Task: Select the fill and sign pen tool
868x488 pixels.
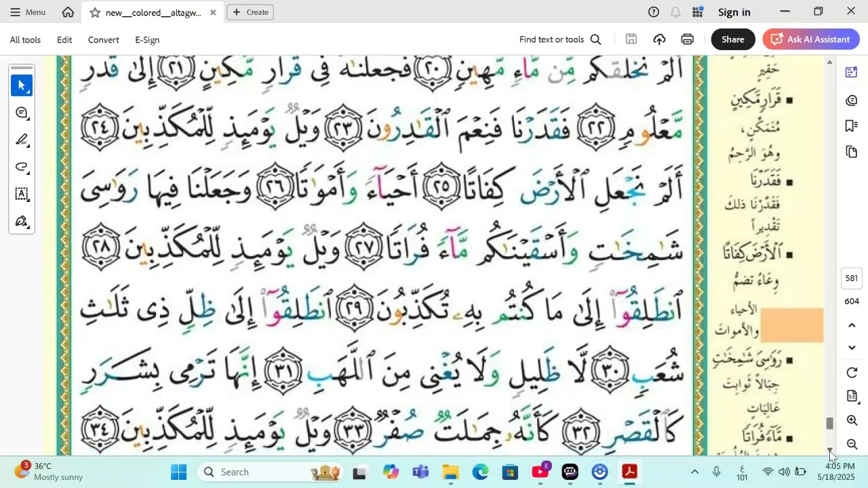Action: [22, 221]
